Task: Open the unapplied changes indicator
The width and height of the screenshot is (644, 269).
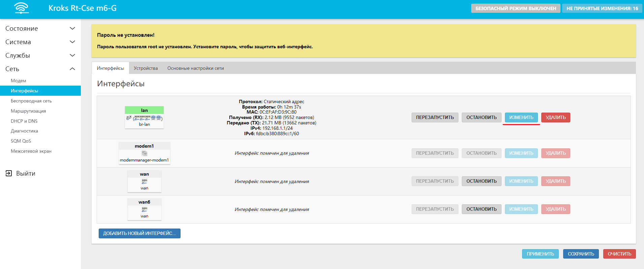Action: [x=602, y=8]
